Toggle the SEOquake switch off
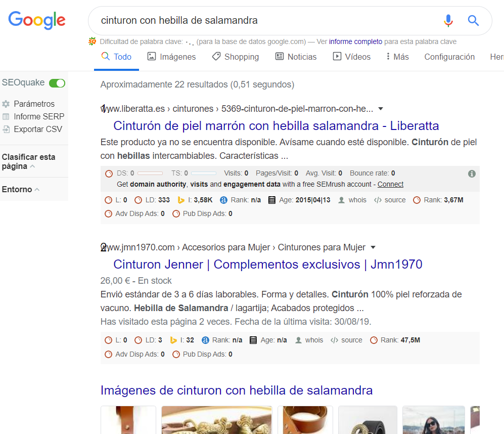Image resolution: width=504 pixels, height=434 pixels. point(57,83)
